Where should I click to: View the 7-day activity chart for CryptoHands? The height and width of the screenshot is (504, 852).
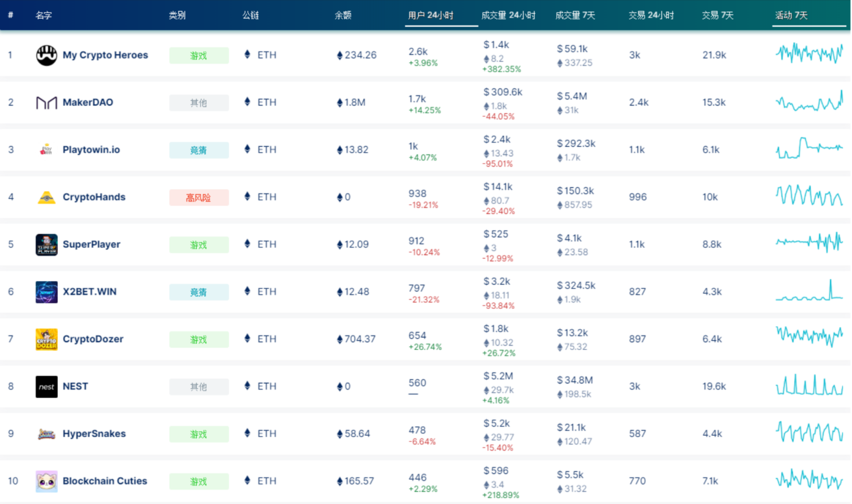coord(809,195)
